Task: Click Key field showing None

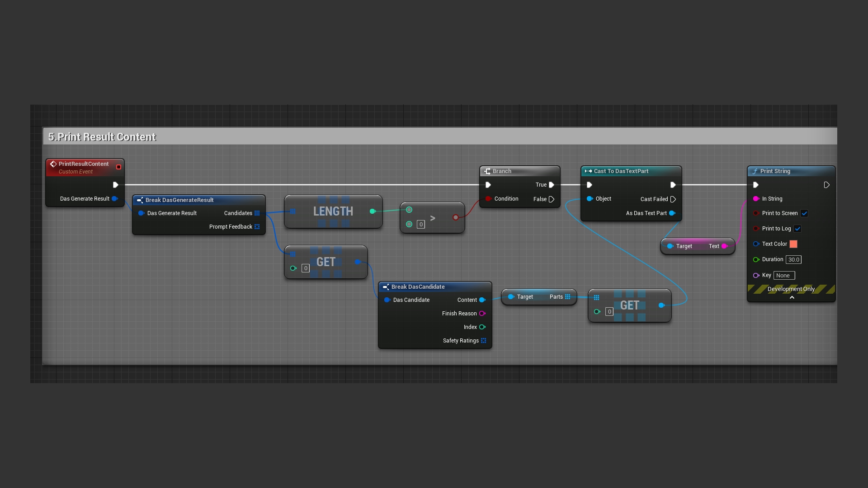Action: 784,276
